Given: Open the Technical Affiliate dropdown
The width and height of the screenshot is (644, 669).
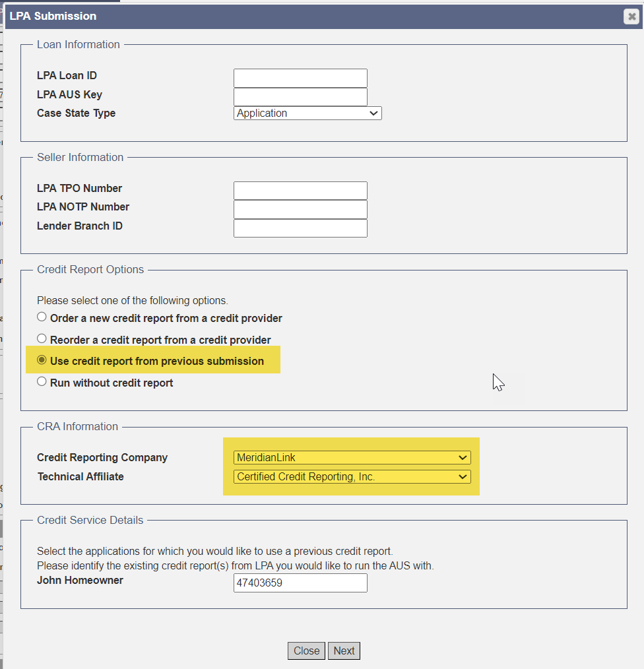Looking at the screenshot, I should coord(352,476).
